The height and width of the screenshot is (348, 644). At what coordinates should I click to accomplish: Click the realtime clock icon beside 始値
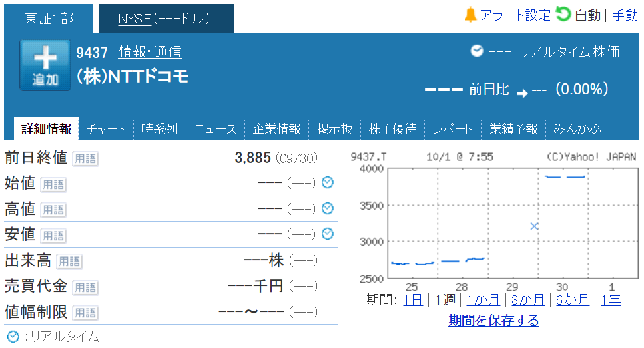[x=328, y=182]
